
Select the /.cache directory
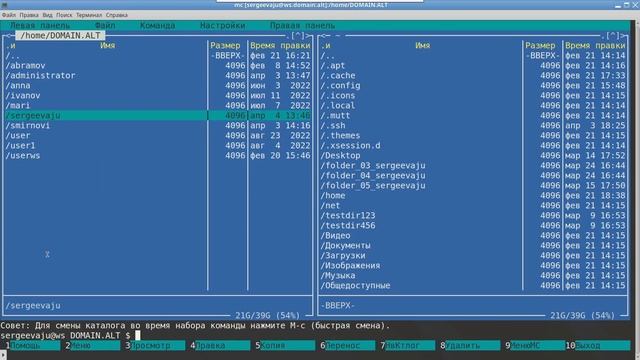pyautogui.click(x=338, y=76)
